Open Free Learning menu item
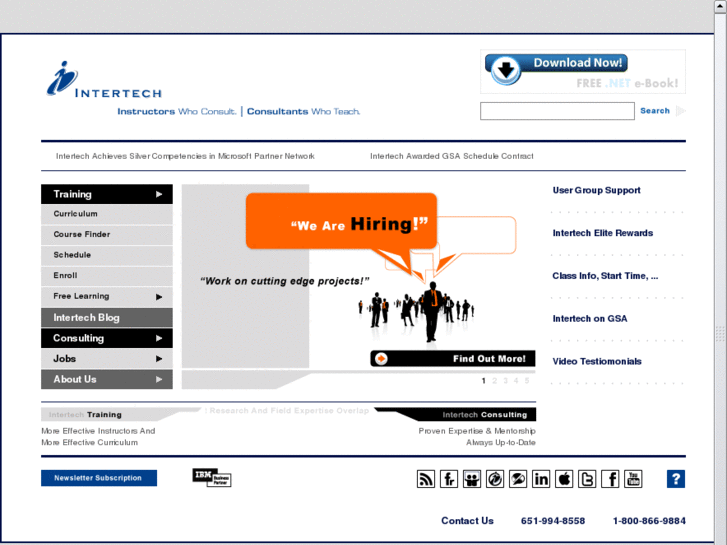Viewport: 727px width, 545px height. tap(107, 296)
